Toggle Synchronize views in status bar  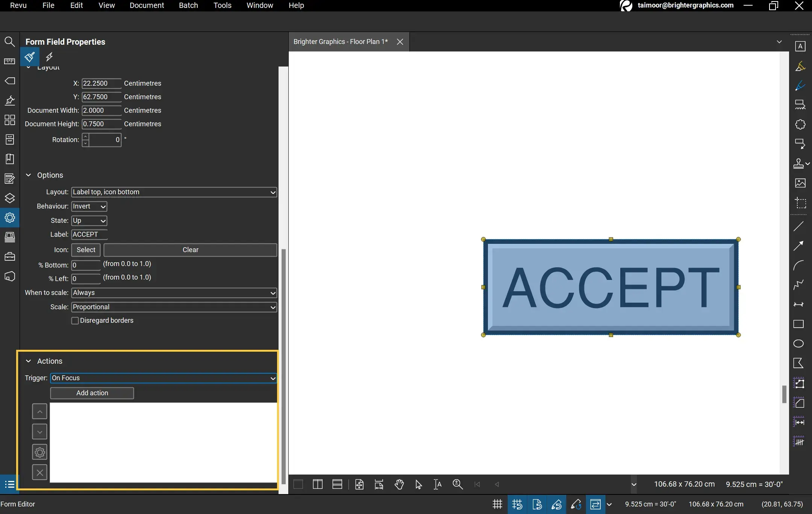click(x=595, y=504)
